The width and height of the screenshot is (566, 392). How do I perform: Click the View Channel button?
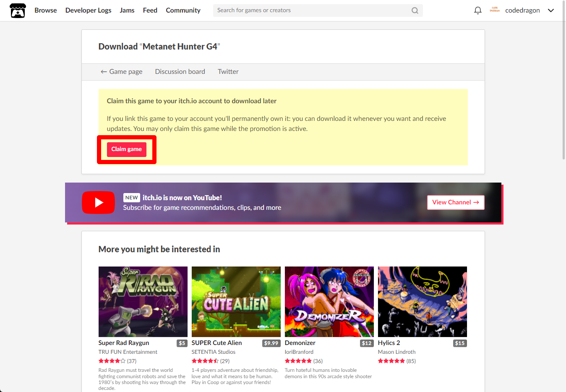pos(456,202)
